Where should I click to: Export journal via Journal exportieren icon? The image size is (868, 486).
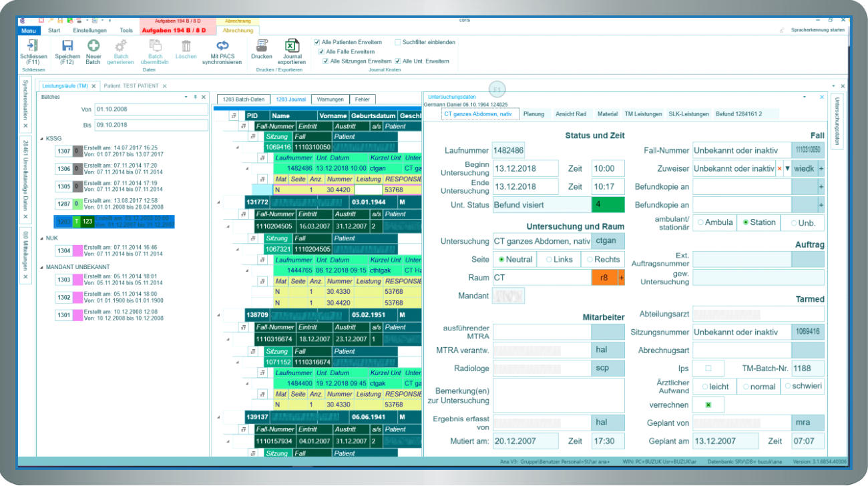pos(292,46)
